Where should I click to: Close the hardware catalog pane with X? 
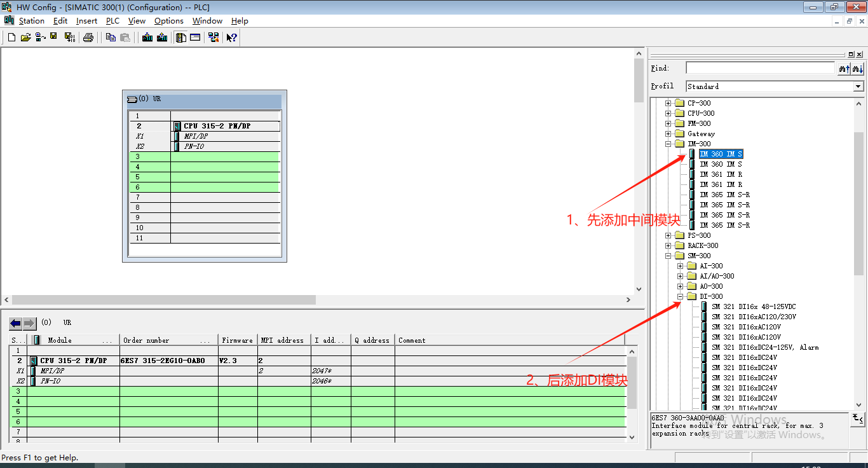tap(859, 55)
